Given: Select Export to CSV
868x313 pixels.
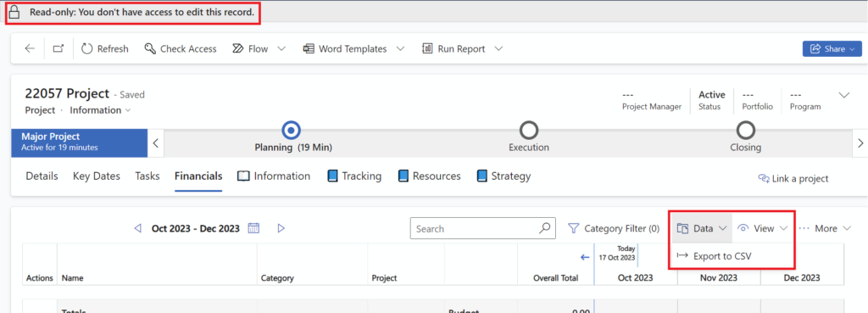Looking at the screenshot, I should pyautogui.click(x=714, y=255).
